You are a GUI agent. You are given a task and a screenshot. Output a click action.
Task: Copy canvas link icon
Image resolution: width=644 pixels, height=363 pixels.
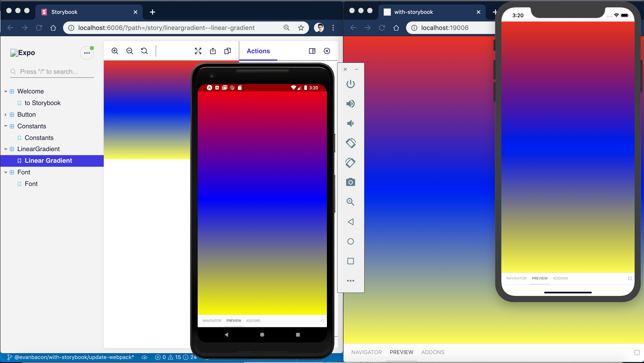(227, 51)
